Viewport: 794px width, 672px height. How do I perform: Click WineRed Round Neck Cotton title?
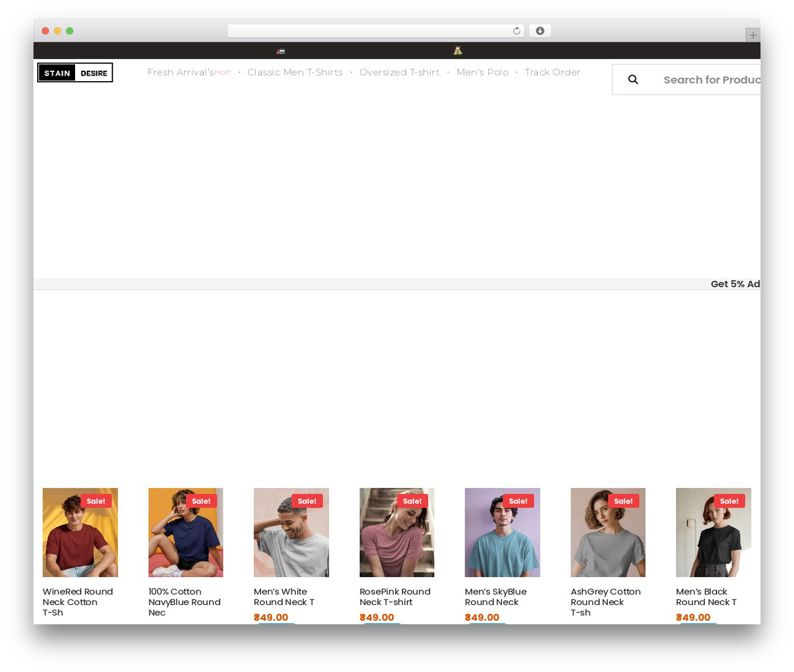click(78, 602)
